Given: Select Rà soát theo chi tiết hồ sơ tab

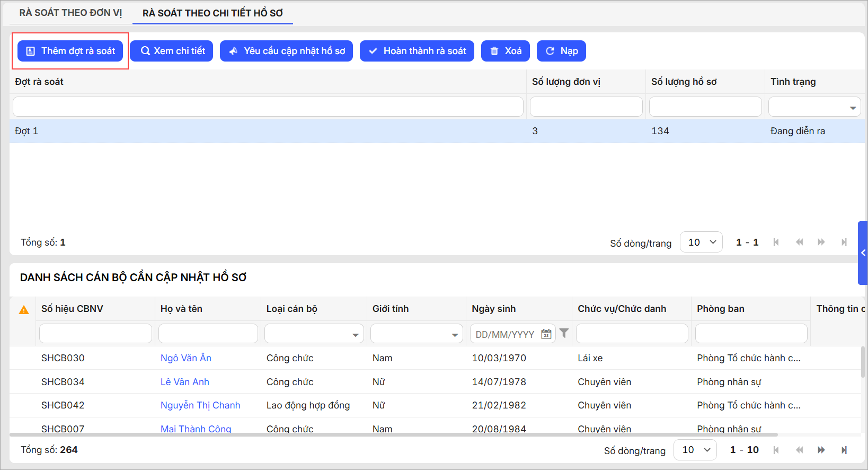Looking at the screenshot, I should 212,13.
